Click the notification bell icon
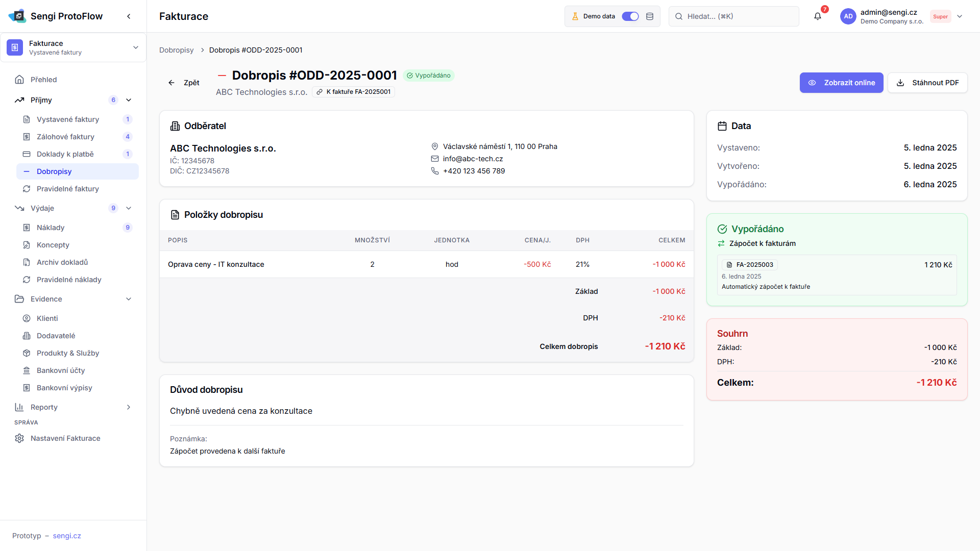The image size is (980, 551). pyautogui.click(x=817, y=16)
